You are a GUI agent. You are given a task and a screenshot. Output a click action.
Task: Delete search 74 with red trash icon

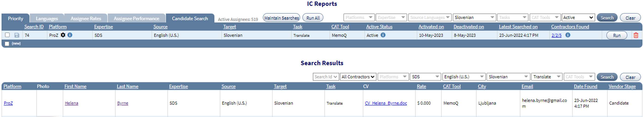tap(636, 35)
